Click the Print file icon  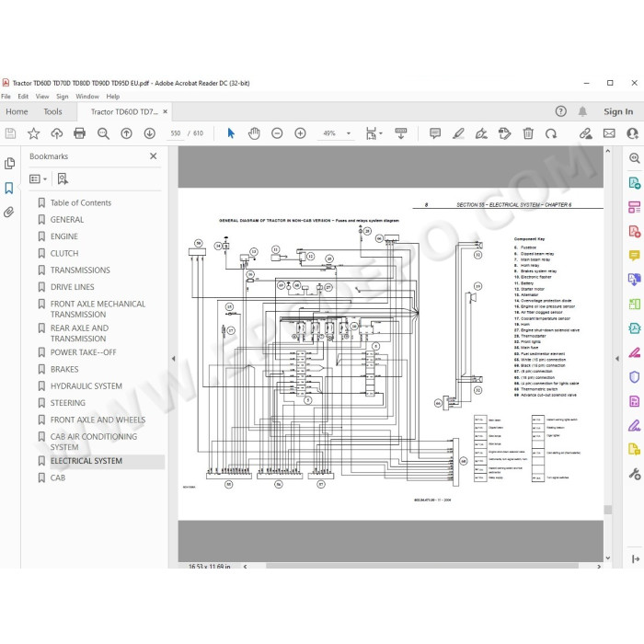click(79, 133)
